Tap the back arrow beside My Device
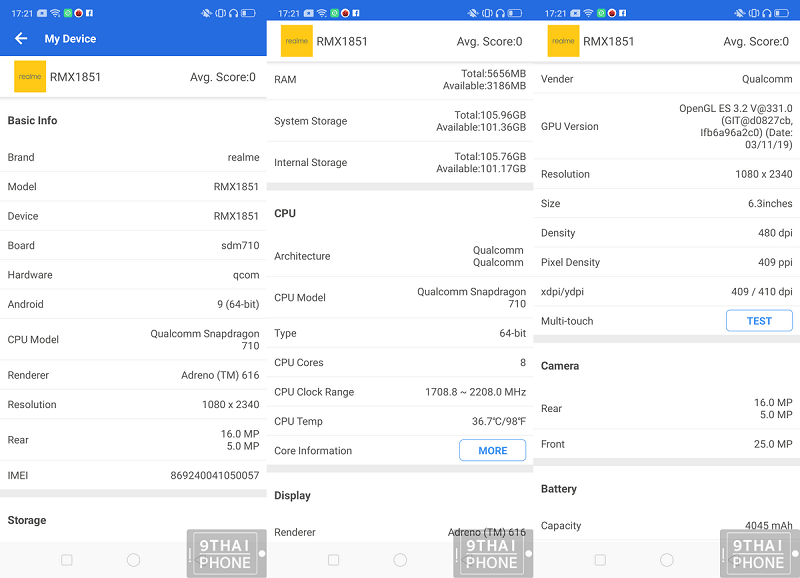Image resolution: width=800 pixels, height=578 pixels. click(x=21, y=38)
